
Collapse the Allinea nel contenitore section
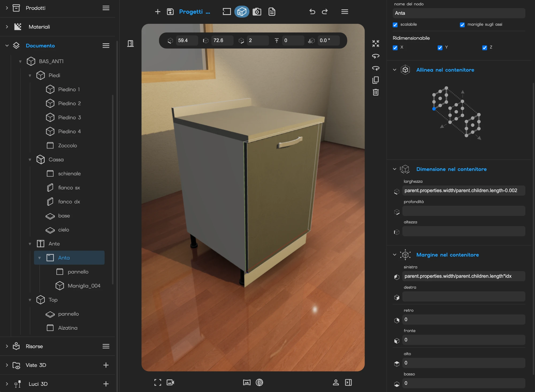pos(395,70)
